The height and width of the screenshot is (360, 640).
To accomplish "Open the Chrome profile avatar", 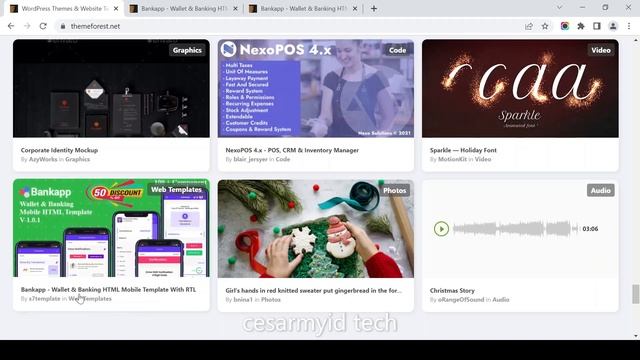I will [613, 26].
